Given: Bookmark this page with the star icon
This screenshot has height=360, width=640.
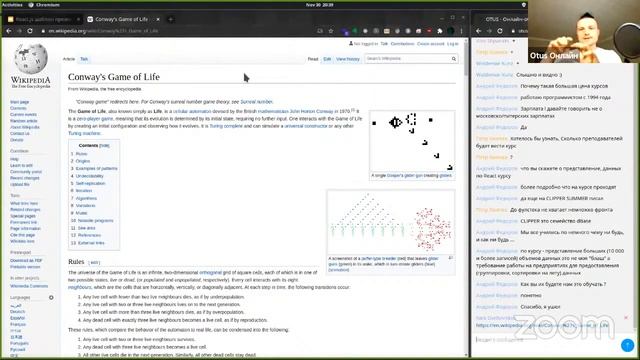Looking at the screenshot, I should click(x=331, y=31).
